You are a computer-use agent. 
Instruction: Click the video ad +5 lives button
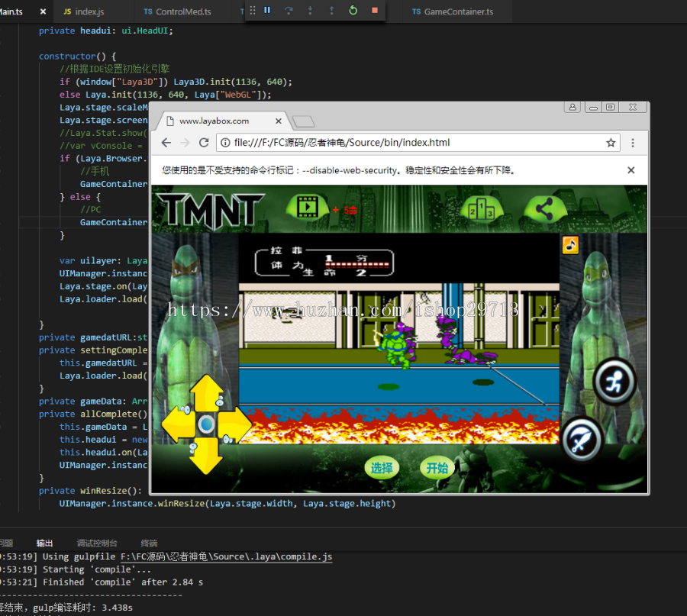click(308, 207)
